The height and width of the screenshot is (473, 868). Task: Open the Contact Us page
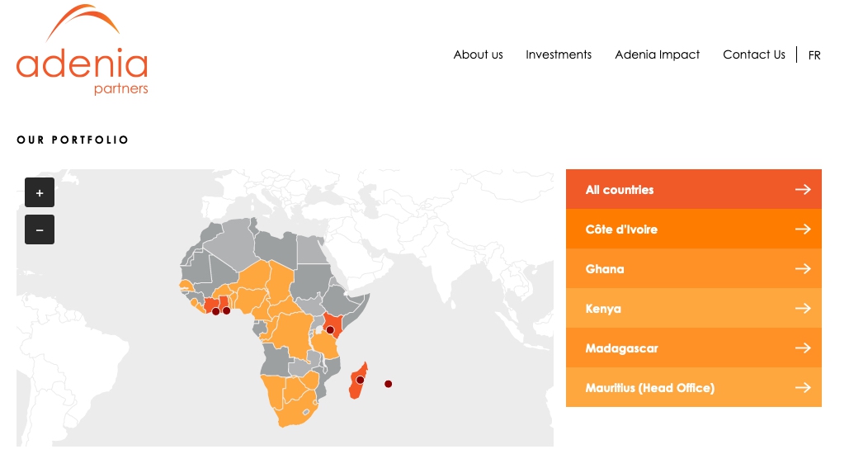pyautogui.click(x=753, y=54)
